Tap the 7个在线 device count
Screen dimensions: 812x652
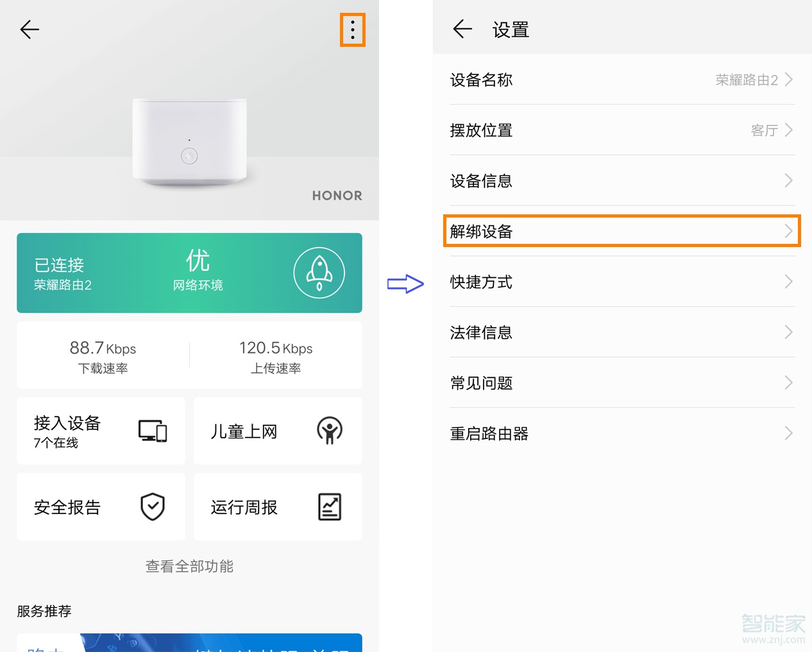[x=56, y=443]
